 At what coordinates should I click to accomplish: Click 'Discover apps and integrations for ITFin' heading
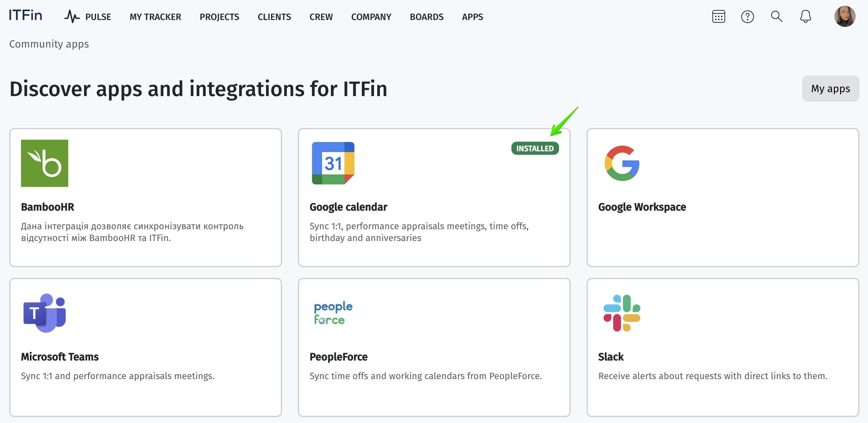coord(198,89)
